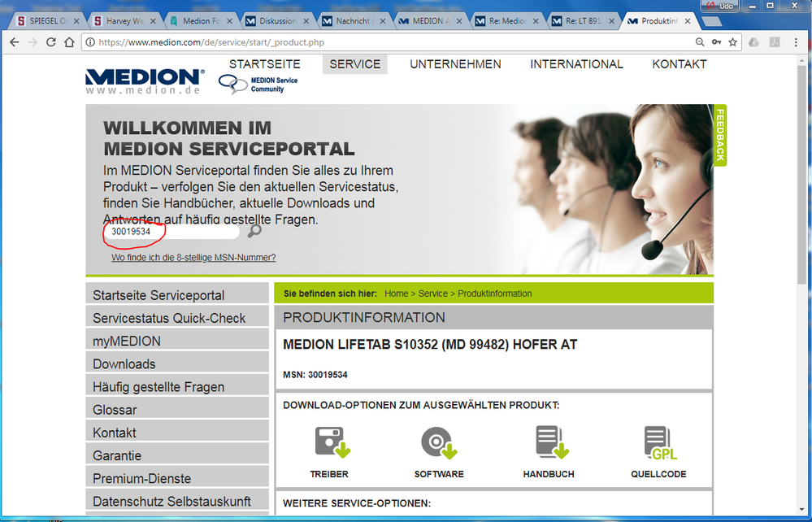Open Häufig gestellte Fragen in sidebar
The image size is (812, 522).
click(x=158, y=387)
